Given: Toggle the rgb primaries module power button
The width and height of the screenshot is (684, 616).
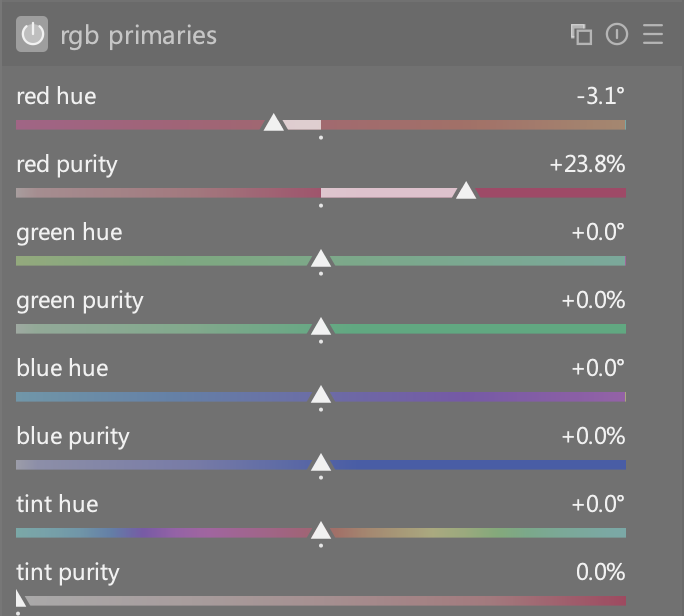Looking at the screenshot, I should [x=33, y=35].
